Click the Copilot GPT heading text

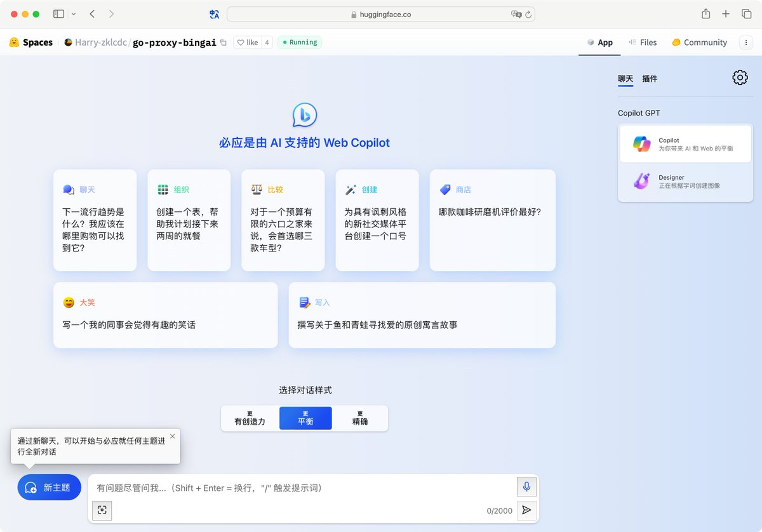639,113
